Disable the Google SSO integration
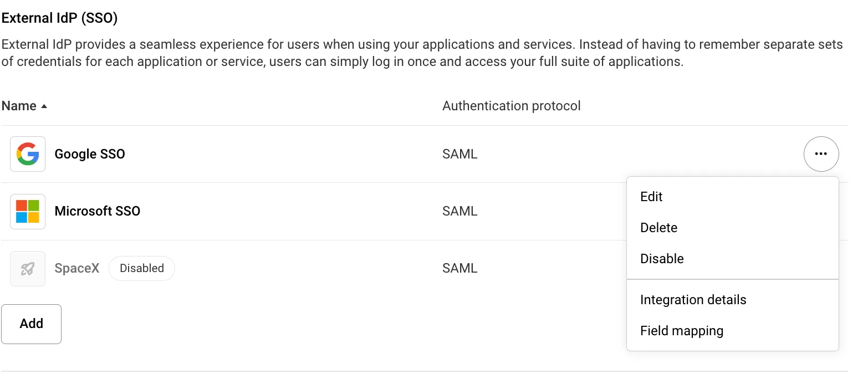868x379 pixels. [661, 258]
